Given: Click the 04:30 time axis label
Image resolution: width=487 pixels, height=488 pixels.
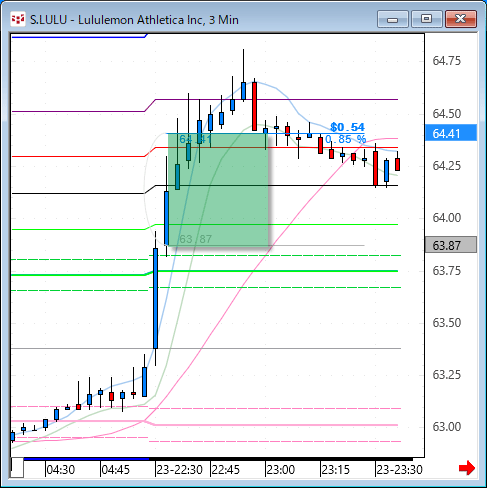Looking at the screenshot, I should [x=60, y=470].
